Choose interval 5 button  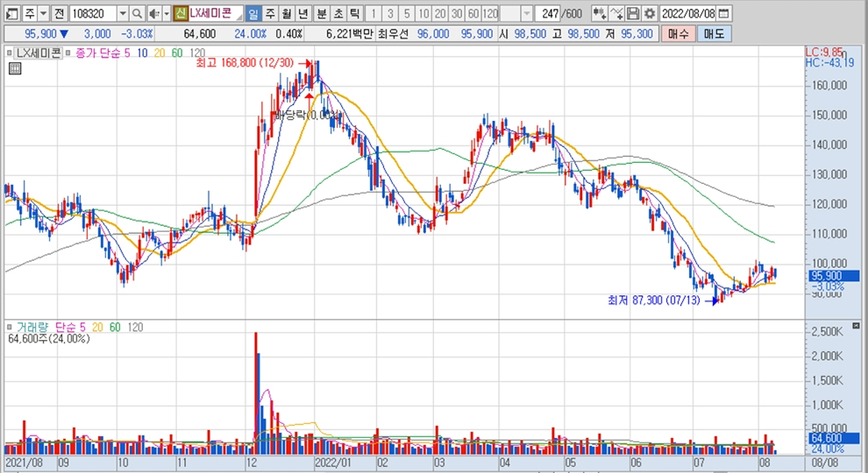(x=407, y=13)
